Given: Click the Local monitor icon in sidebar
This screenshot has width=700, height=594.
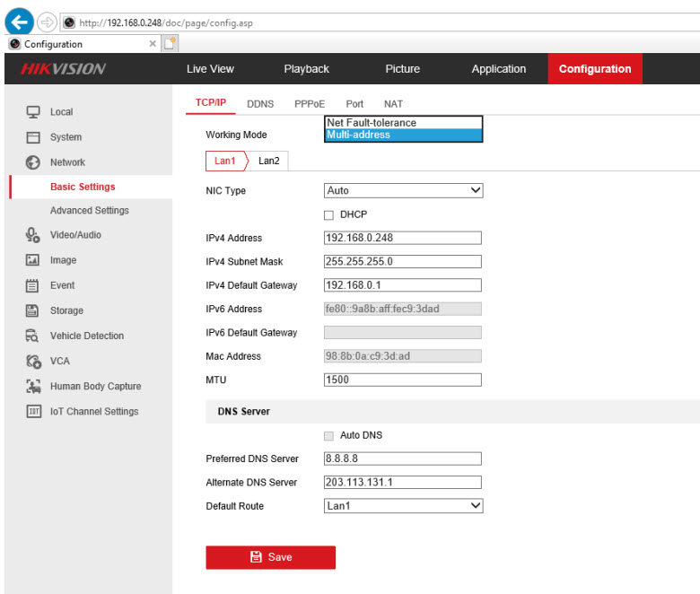Looking at the screenshot, I should [33, 112].
